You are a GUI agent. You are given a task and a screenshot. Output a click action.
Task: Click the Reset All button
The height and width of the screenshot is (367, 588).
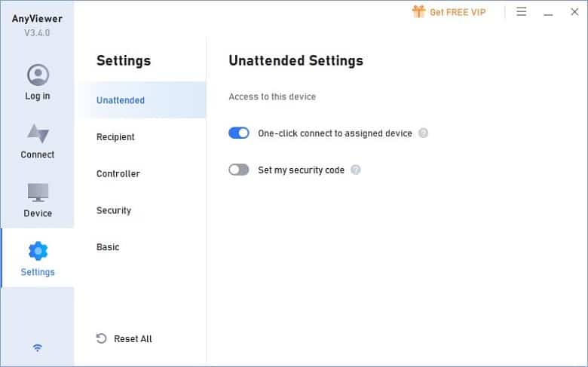(x=124, y=339)
